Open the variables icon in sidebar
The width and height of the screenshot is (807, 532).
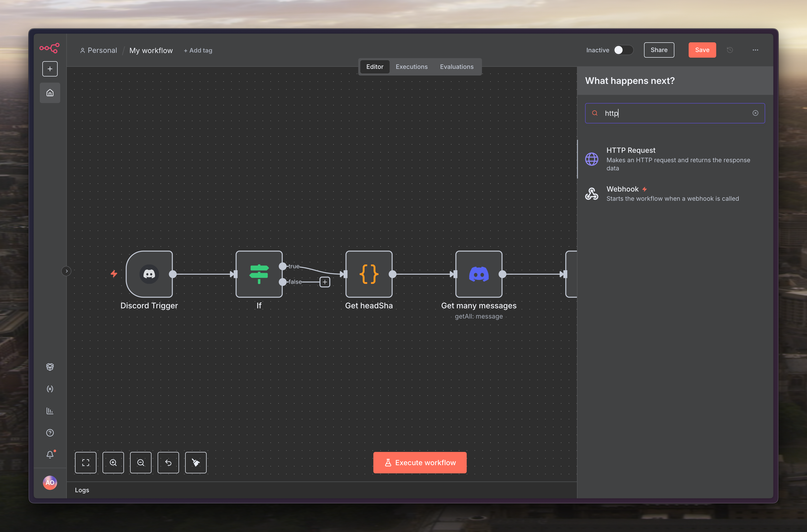point(50,389)
